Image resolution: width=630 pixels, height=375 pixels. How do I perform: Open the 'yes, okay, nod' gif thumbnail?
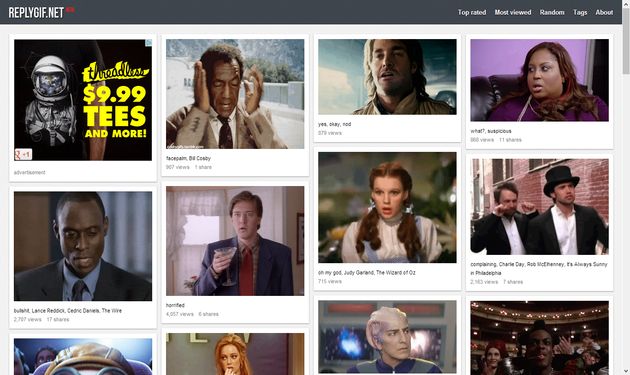pyautogui.click(x=387, y=77)
